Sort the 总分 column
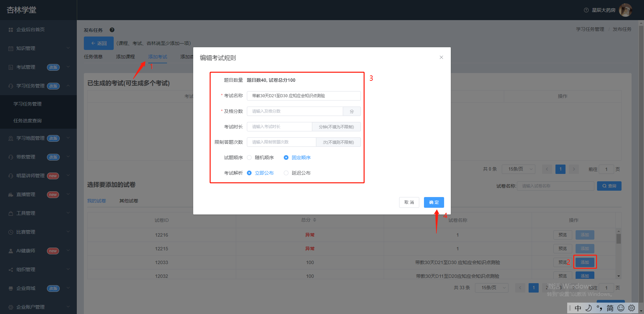This screenshot has width=644, height=314. click(x=315, y=220)
